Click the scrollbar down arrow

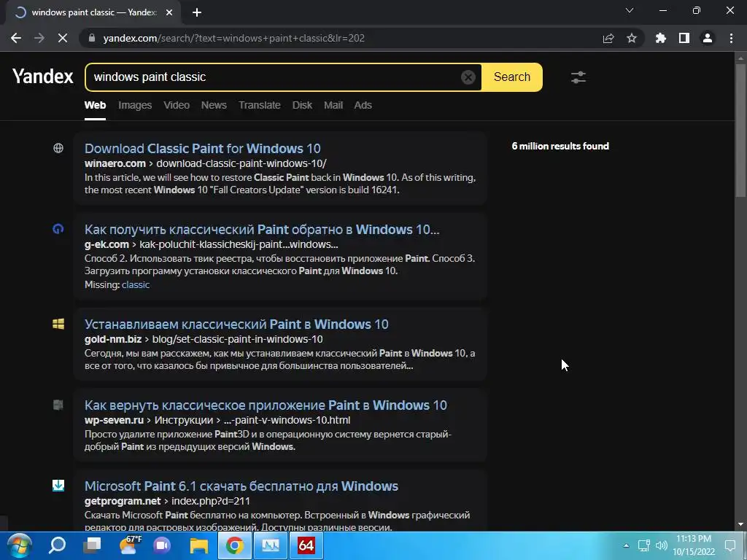[x=741, y=525]
